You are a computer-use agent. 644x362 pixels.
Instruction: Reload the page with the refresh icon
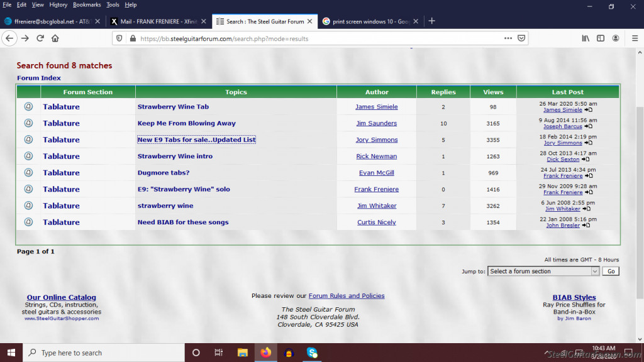40,38
